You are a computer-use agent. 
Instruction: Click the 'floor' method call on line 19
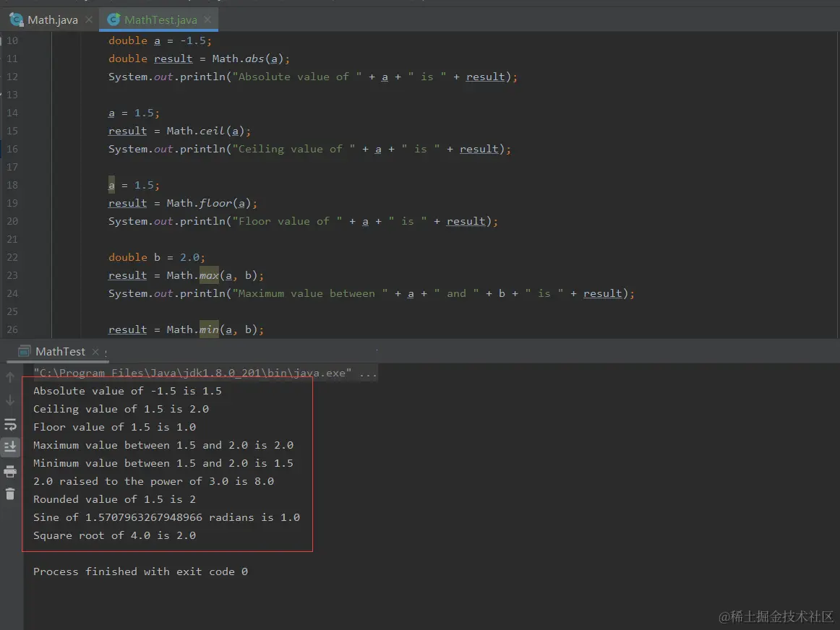tap(215, 204)
